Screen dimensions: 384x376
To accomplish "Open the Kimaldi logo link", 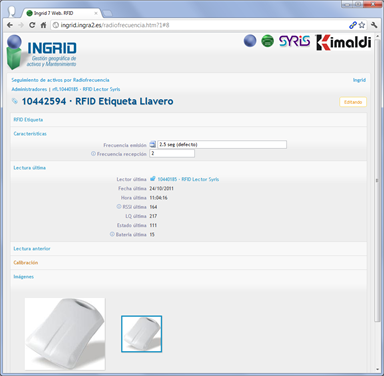I will pos(343,42).
